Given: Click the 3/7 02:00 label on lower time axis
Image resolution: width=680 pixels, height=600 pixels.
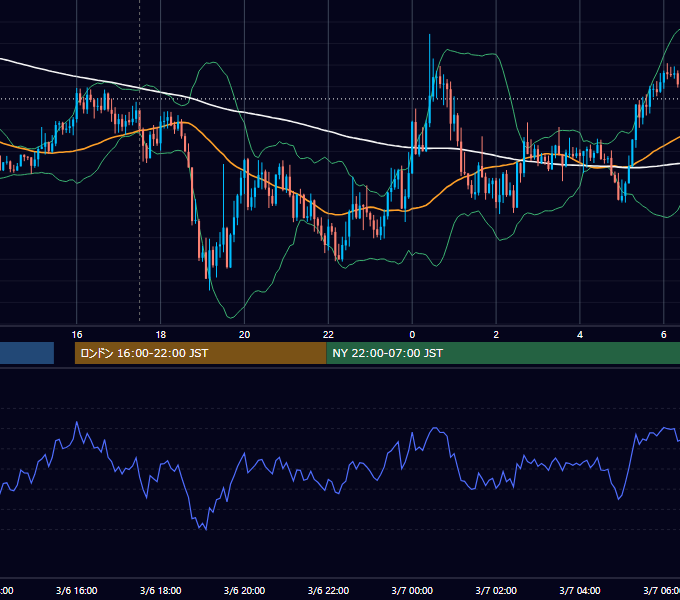Looking at the screenshot, I should (x=496, y=590).
